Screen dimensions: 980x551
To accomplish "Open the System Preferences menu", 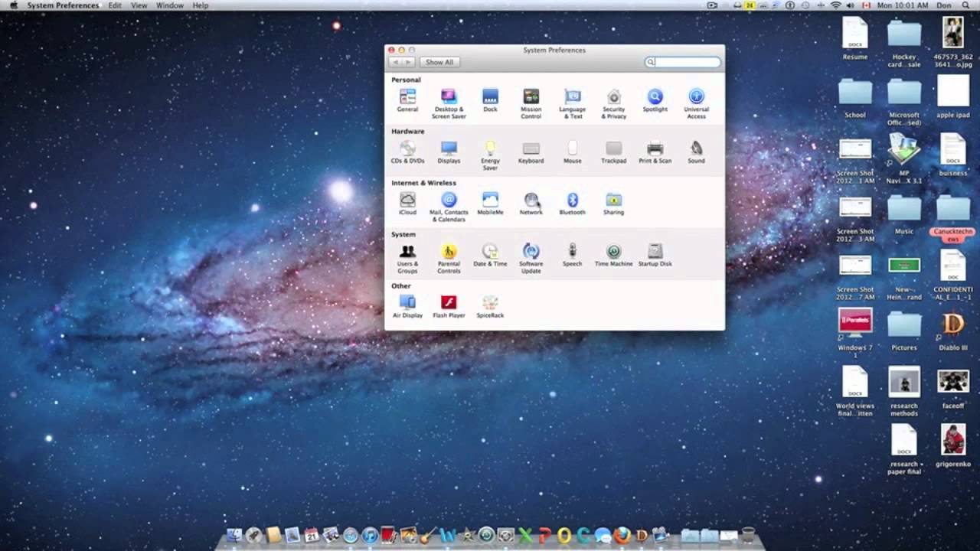I will [63, 5].
